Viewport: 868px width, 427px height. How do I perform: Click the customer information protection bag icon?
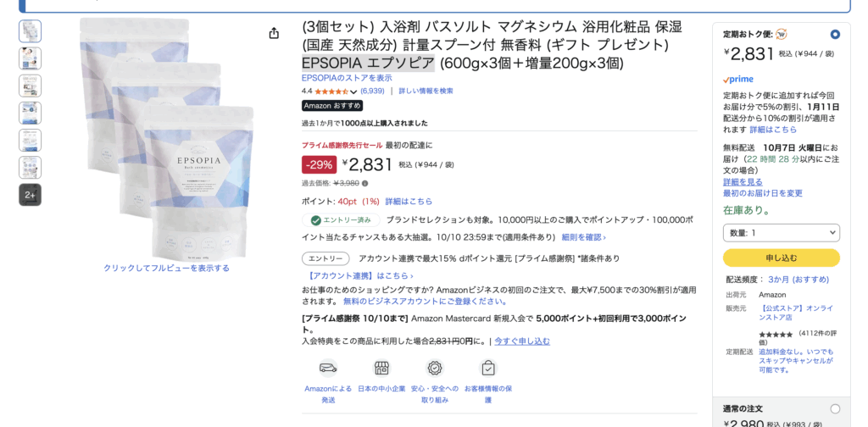tap(488, 368)
